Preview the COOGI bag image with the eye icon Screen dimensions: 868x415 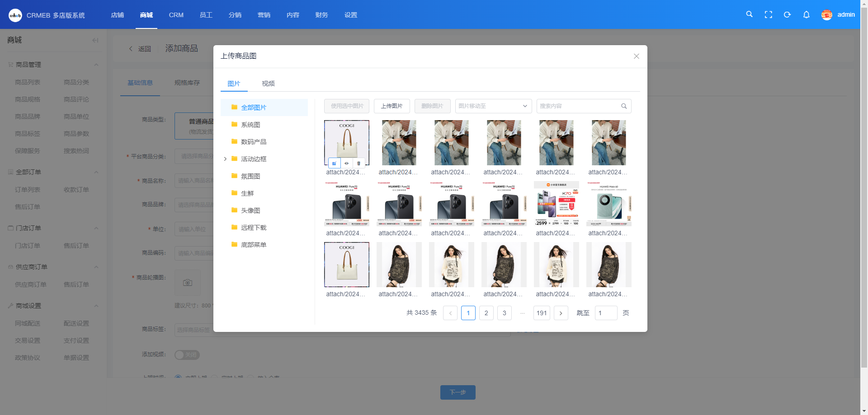347,163
